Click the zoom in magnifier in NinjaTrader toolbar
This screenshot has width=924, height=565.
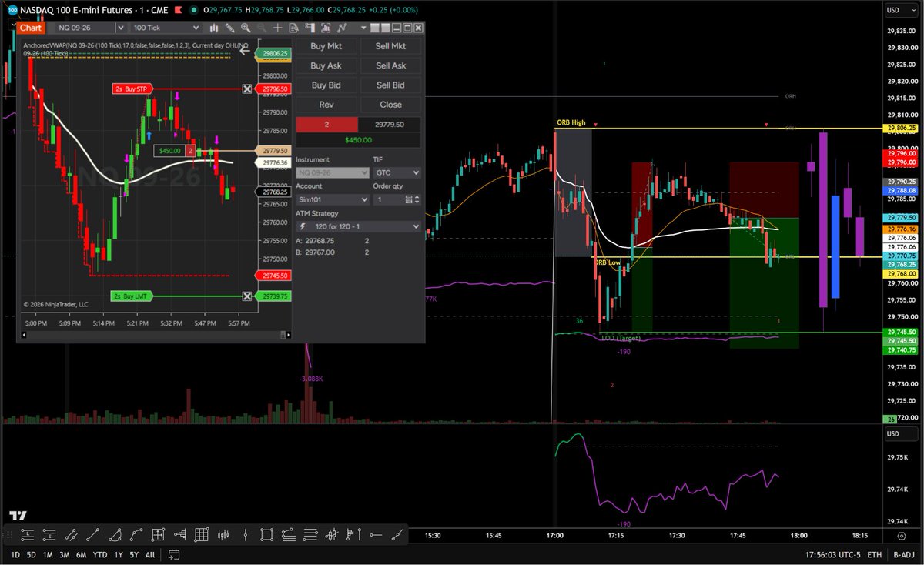[246, 28]
